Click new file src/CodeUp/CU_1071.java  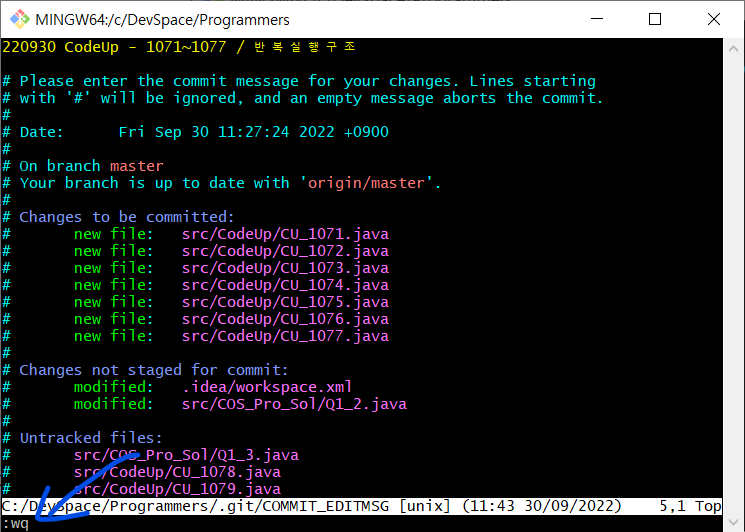(x=231, y=234)
